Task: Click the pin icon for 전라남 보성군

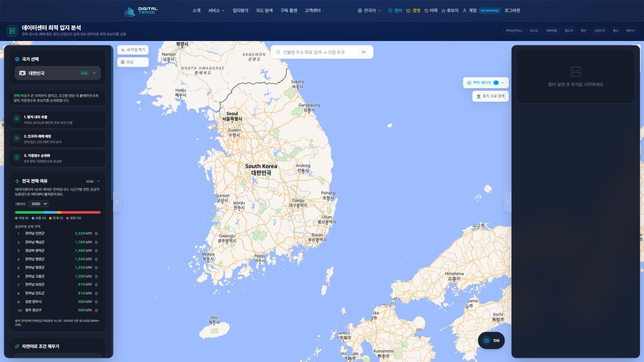Action: (x=96, y=285)
